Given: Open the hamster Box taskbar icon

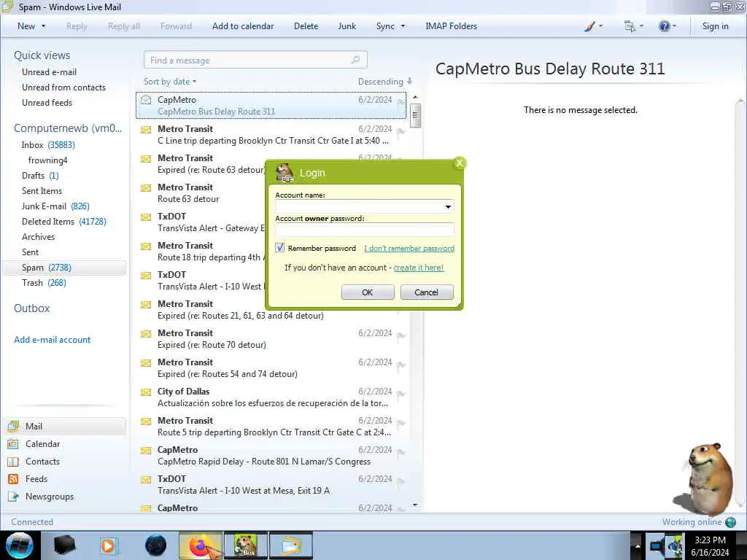Looking at the screenshot, I should click(x=246, y=545).
